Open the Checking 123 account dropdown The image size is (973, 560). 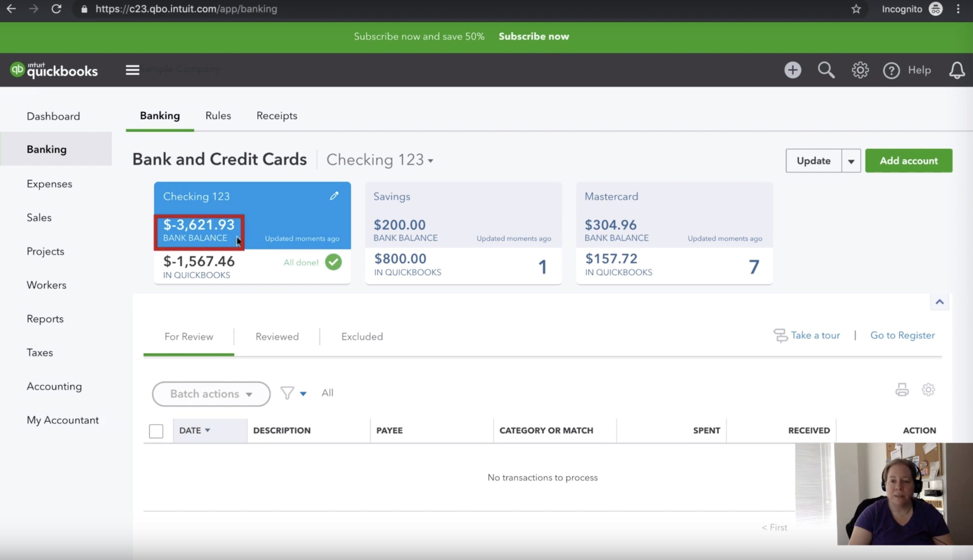tap(380, 160)
